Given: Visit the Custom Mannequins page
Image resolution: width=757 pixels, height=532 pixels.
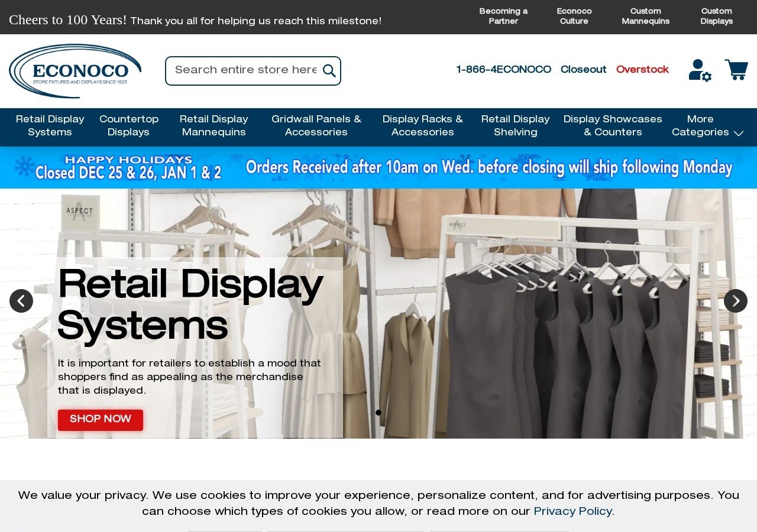Looking at the screenshot, I should 645,16.
